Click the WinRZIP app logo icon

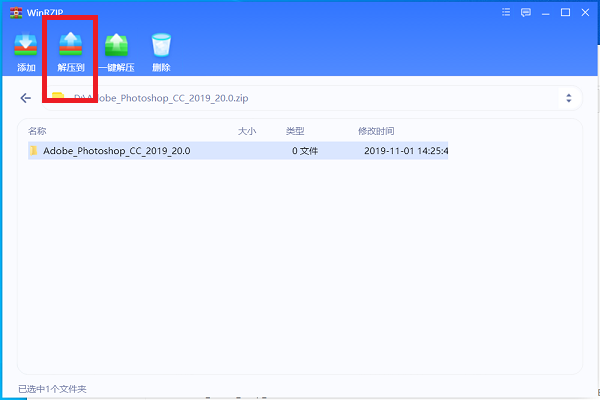point(15,13)
